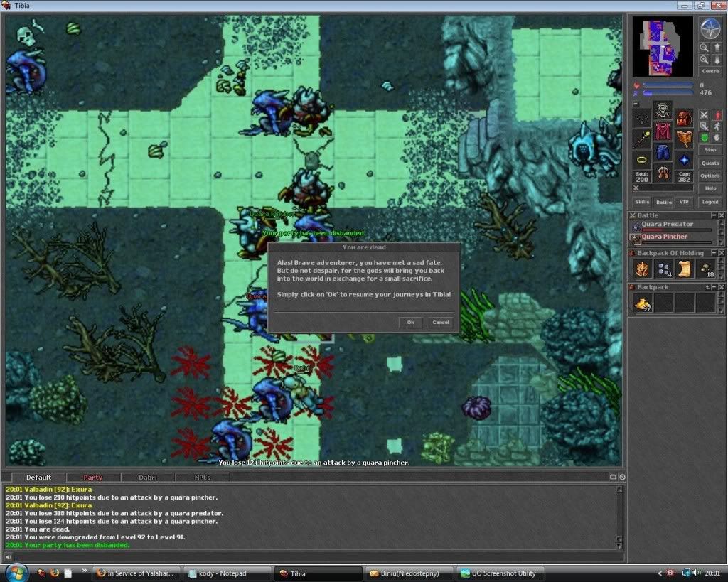728x582 pixels.
Task: Click the blue legs equipment slot
Action: pyautogui.click(x=663, y=153)
